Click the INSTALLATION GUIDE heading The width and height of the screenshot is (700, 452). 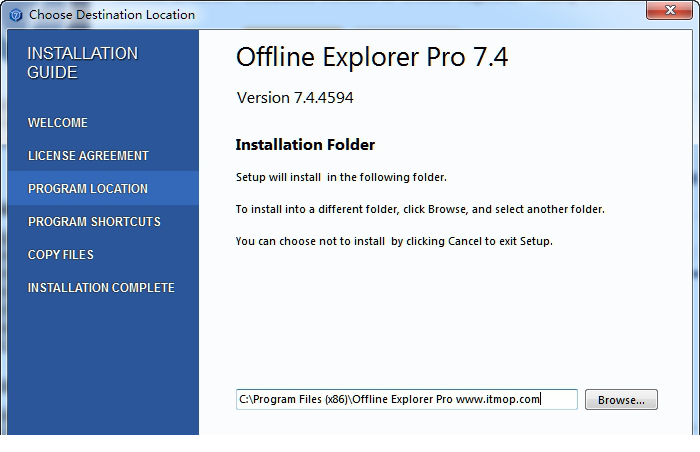[83, 63]
